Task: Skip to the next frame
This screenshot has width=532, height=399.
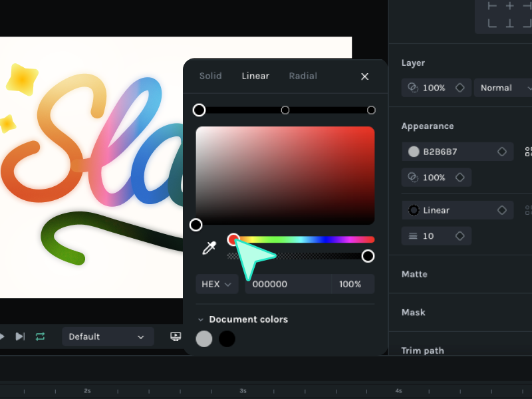Action: (x=20, y=336)
